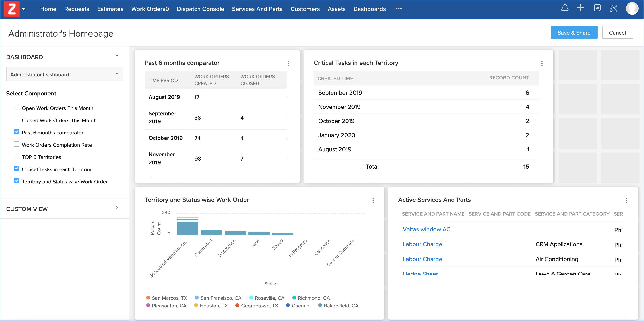644x321 pixels.
Task: Enable Open Work Orders This Month checkbox
Action: [16, 108]
